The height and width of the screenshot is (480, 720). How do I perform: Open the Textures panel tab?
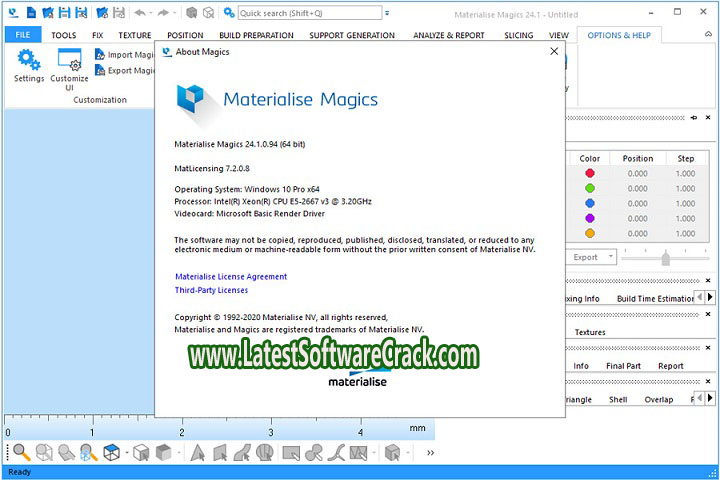coord(590,332)
